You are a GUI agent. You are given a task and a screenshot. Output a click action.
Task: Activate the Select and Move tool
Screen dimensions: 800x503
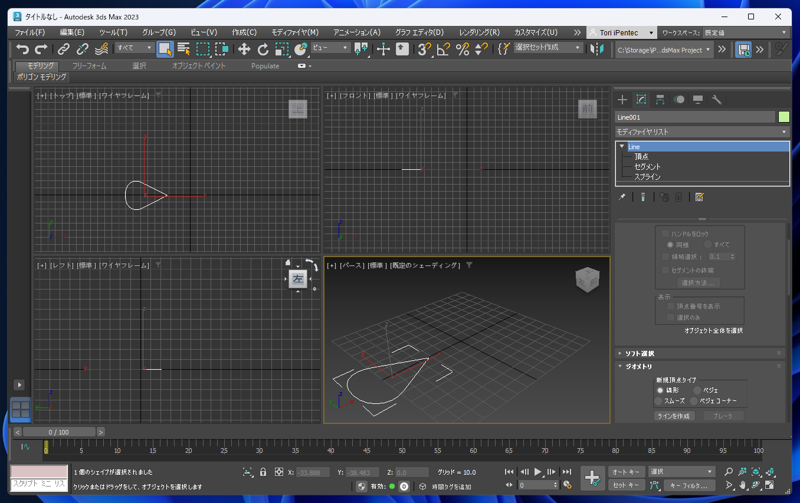coord(244,49)
